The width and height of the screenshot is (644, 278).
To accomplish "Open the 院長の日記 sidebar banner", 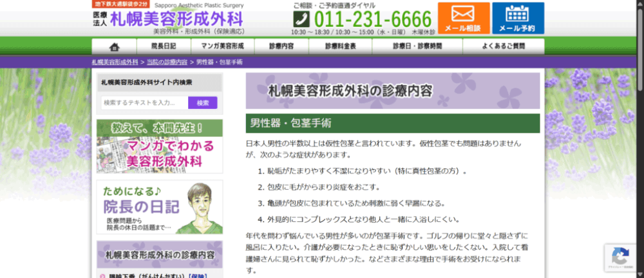I will pos(159,206).
